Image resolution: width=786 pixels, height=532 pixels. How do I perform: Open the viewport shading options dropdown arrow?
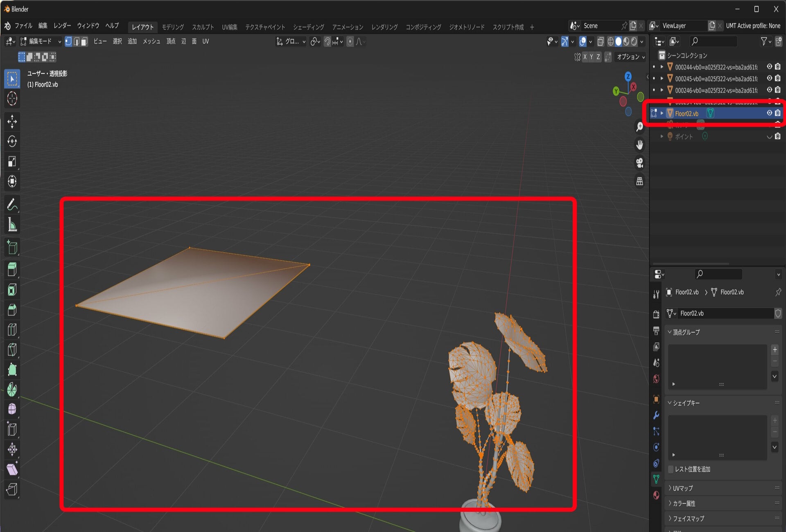click(642, 41)
